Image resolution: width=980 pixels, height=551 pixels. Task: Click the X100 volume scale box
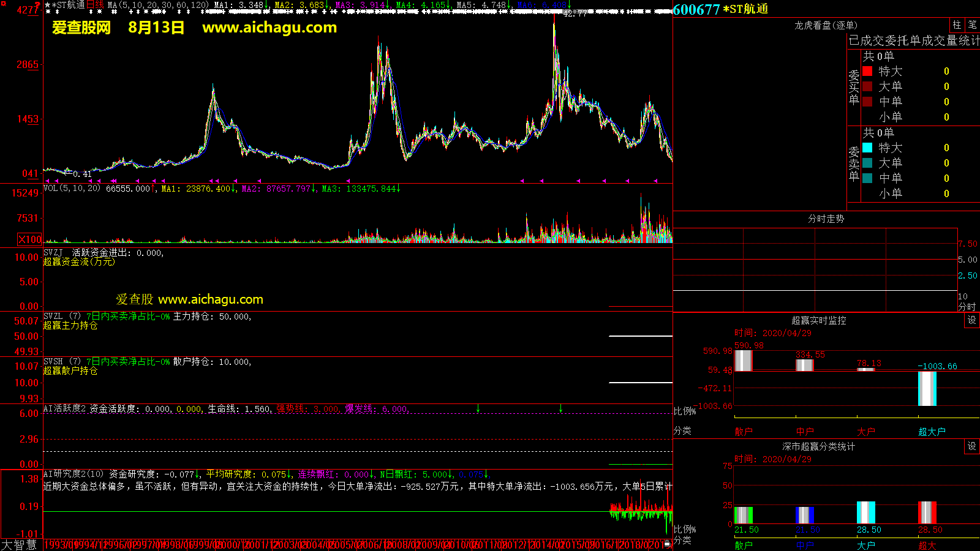coord(30,239)
